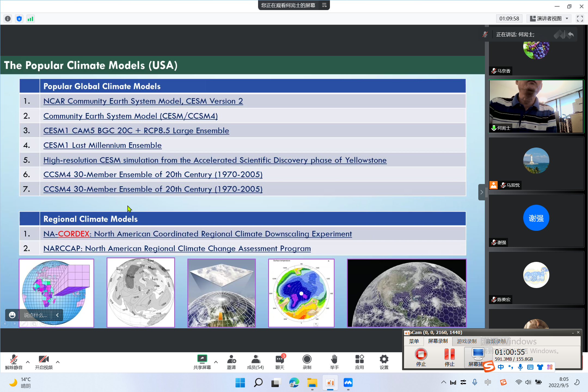This screenshot has width=588, height=392.
Task: Open Tencent Meeting taskbar icon
Action: [x=348, y=383]
